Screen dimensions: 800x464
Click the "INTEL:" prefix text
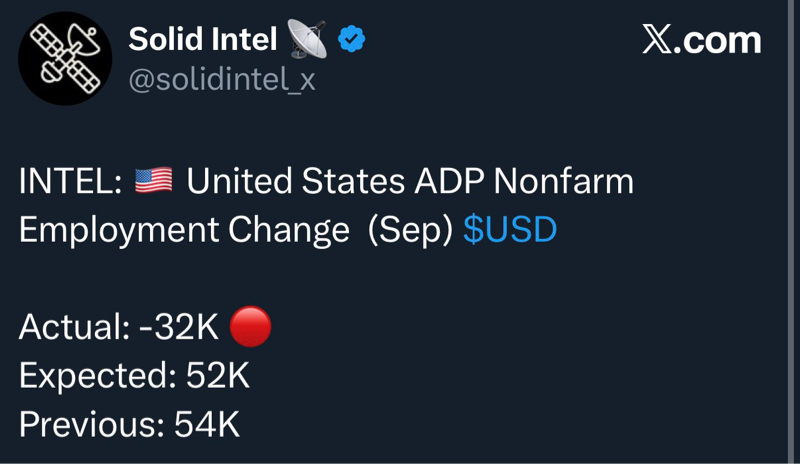[70, 183]
